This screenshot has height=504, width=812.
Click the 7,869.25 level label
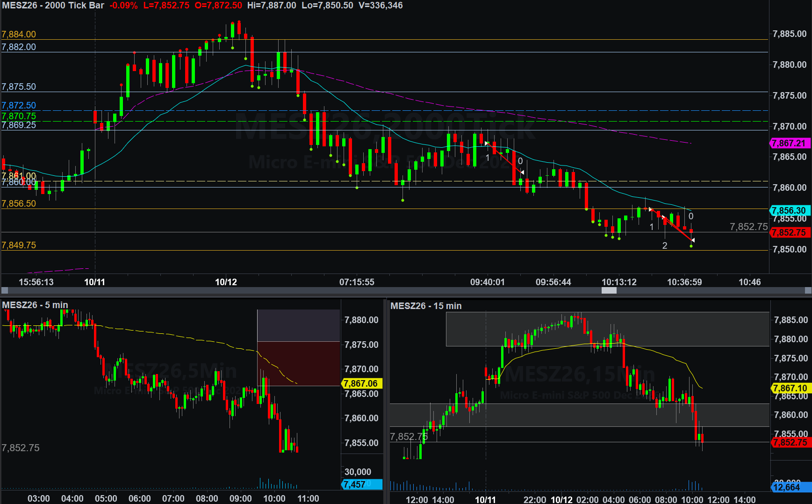click(x=19, y=125)
